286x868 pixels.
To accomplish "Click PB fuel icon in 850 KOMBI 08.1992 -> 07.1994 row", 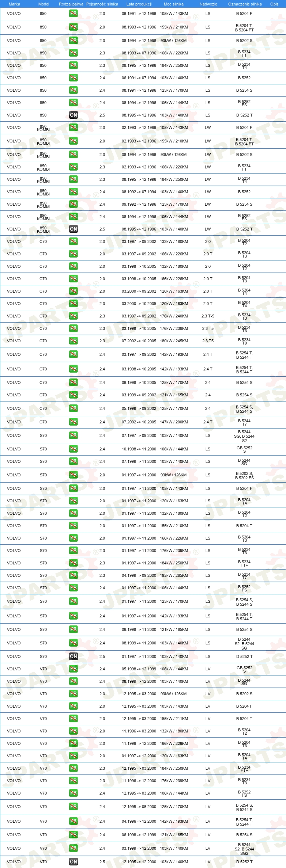I will [73, 192].
